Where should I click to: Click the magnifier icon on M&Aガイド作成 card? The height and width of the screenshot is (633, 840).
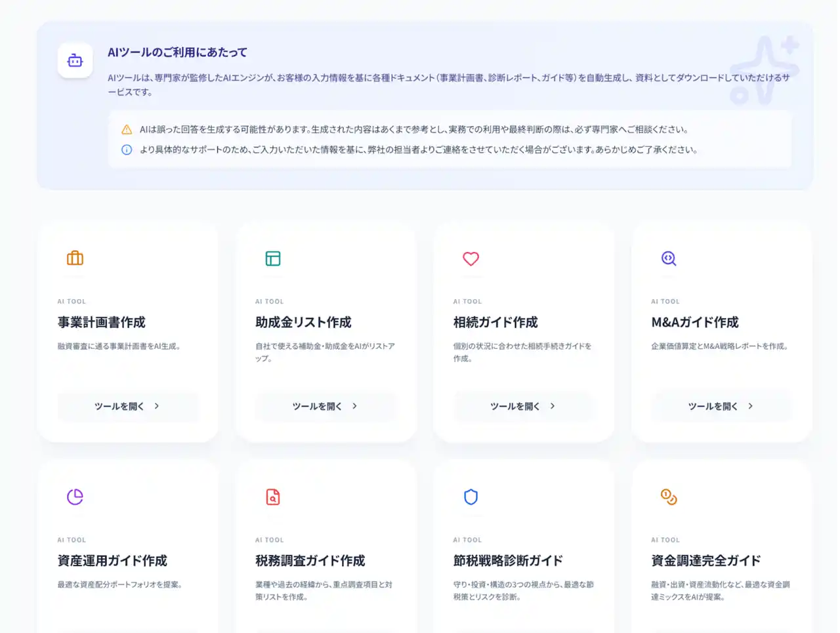669,258
